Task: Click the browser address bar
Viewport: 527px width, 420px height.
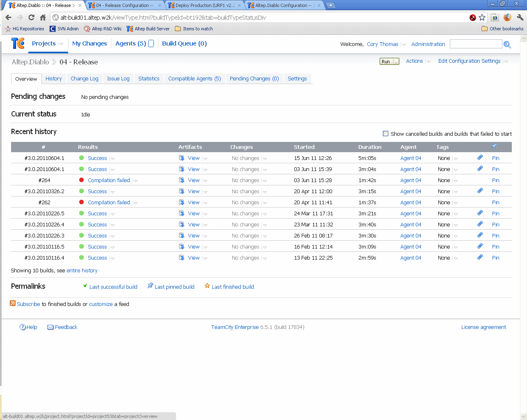Action: pyautogui.click(x=263, y=18)
